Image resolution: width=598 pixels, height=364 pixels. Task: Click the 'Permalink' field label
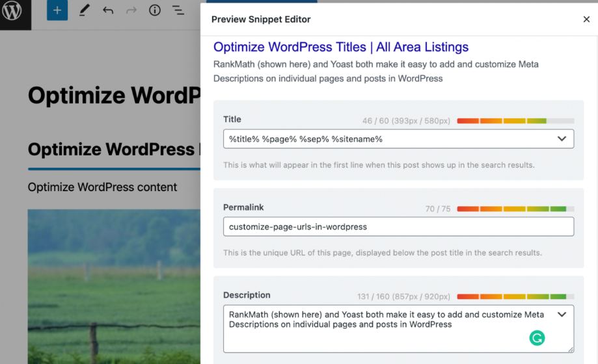tap(243, 207)
